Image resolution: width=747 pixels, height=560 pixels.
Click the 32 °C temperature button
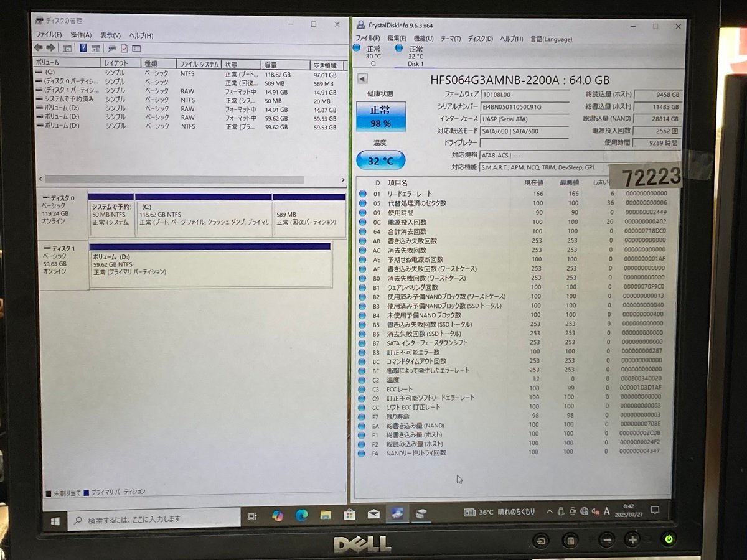[x=380, y=161]
